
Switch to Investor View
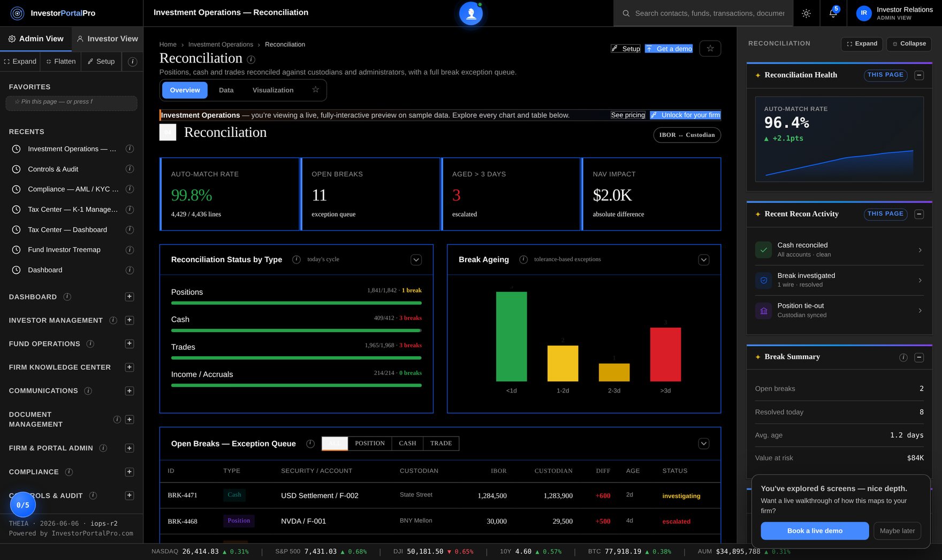pyautogui.click(x=107, y=39)
